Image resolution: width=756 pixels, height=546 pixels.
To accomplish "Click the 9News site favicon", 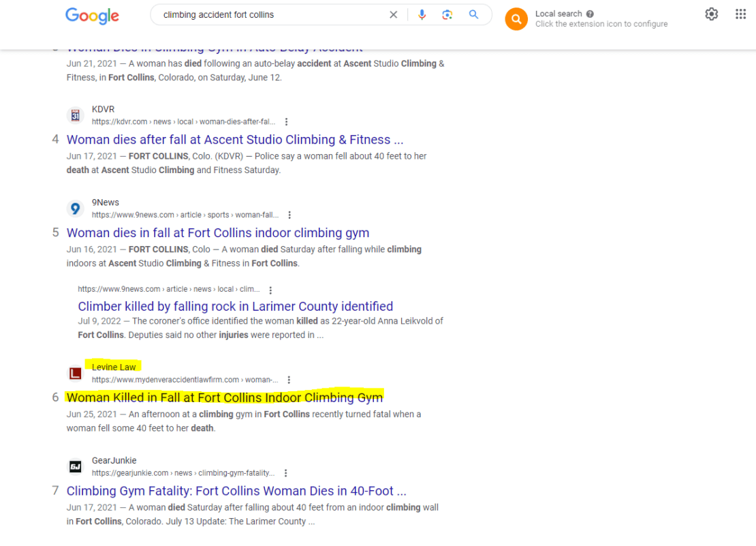I will point(75,209).
